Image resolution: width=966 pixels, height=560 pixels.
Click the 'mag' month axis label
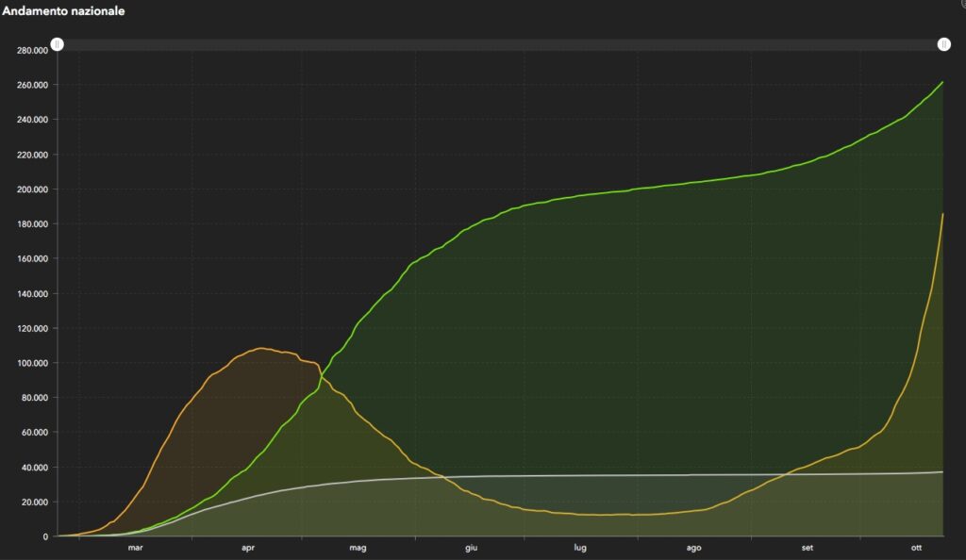(x=358, y=547)
